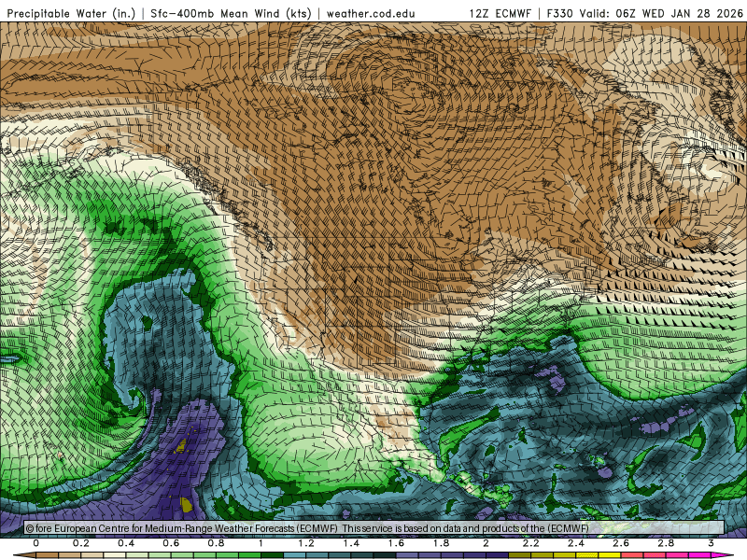Click the '1' color scale label

click(261, 543)
